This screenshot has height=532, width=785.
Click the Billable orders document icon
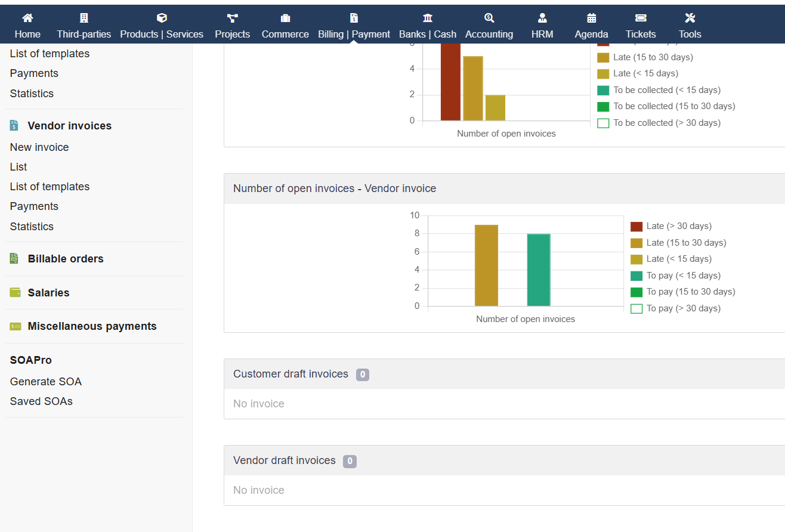point(15,259)
